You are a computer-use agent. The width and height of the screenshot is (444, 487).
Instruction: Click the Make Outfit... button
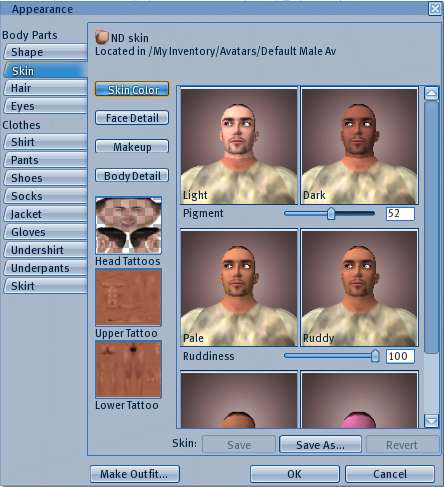pyautogui.click(x=135, y=474)
